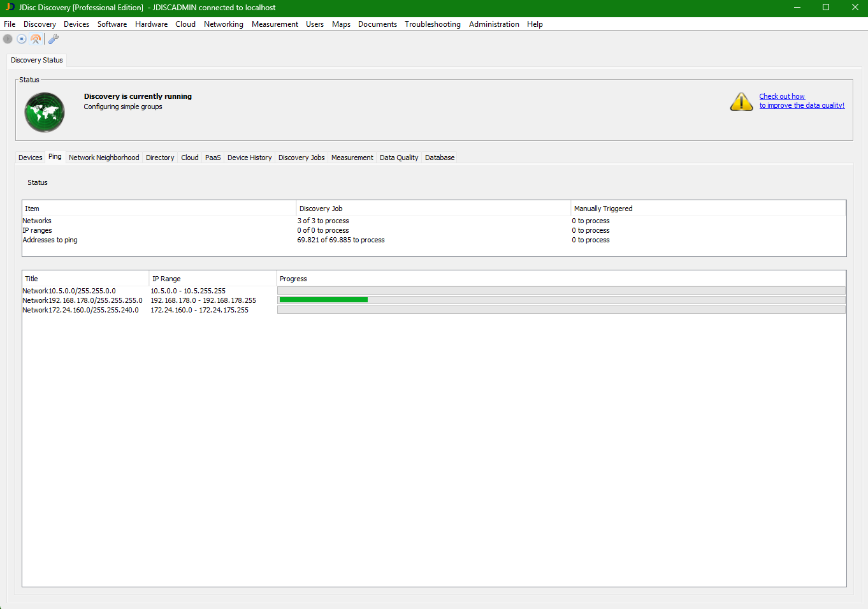Click the 'to improve the data quality!' link
The width and height of the screenshot is (868, 609).
coord(802,105)
